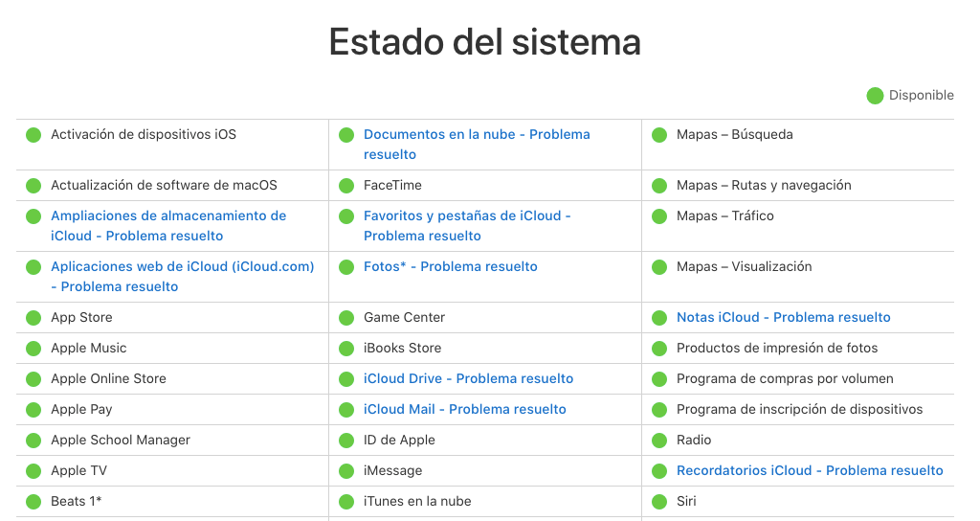Click the green dot beside Game Center
Image resolution: width=980 pixels, height=521 pixels.
346,318
